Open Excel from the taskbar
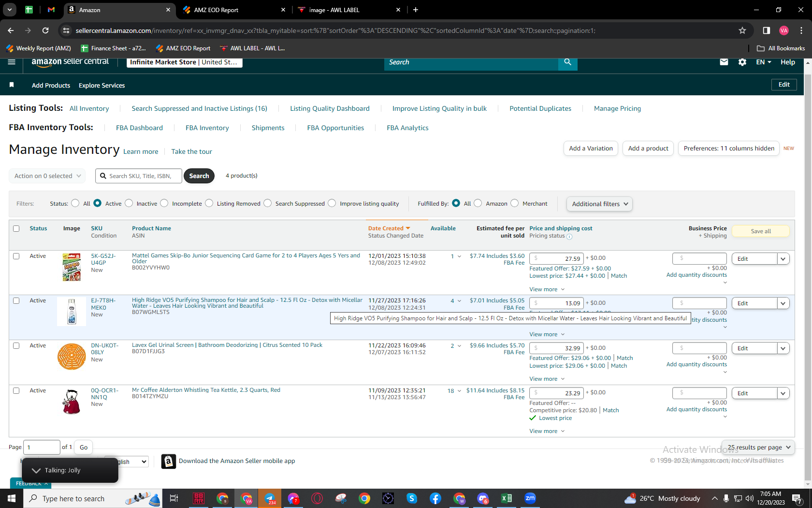Screen dimensions: 812x508 click(x=507, y=498)
